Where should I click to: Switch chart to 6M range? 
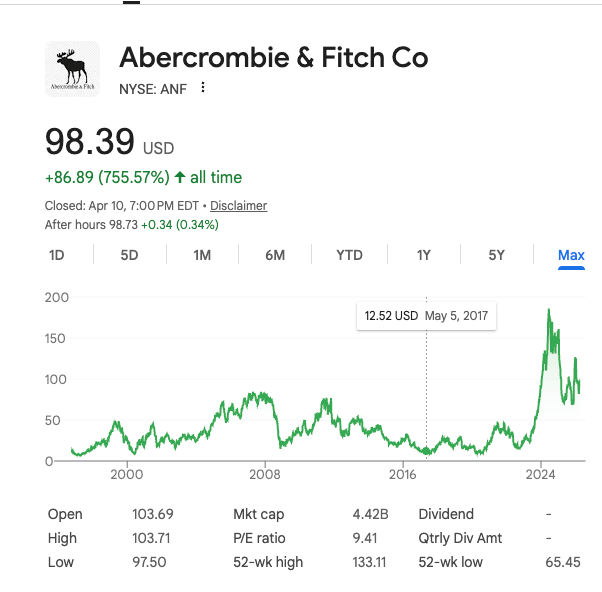pos(275,255)
